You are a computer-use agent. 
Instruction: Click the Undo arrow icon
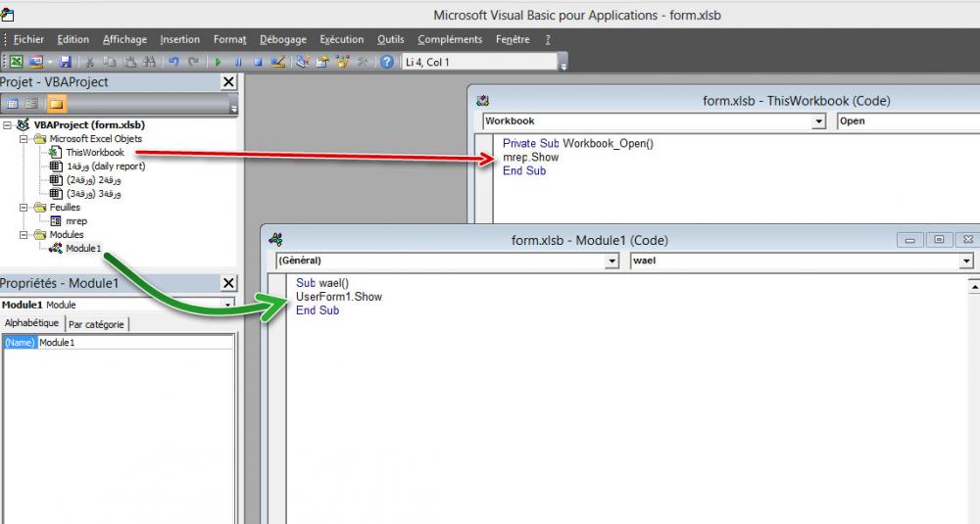click(x=173, y=62)
